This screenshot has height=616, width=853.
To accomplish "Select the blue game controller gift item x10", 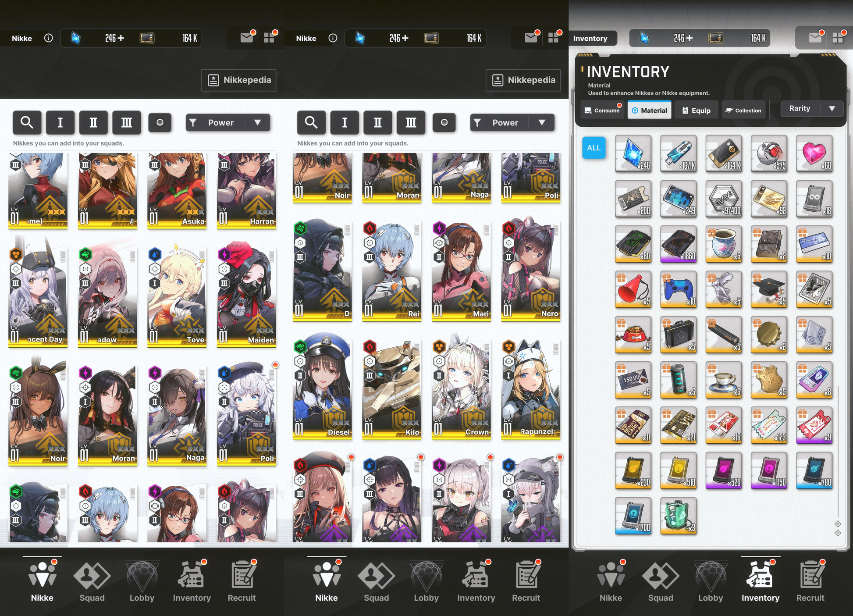I will click(678, 289).
